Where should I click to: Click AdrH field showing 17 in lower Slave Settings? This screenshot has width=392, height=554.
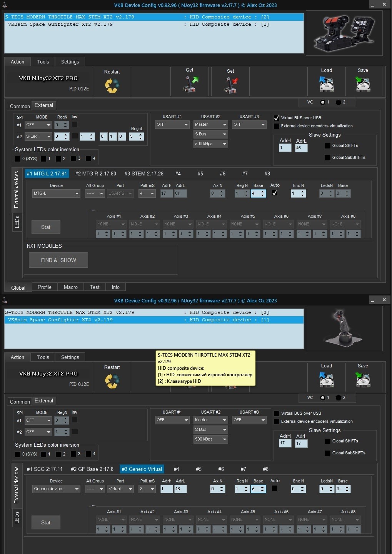click(285, 443)
